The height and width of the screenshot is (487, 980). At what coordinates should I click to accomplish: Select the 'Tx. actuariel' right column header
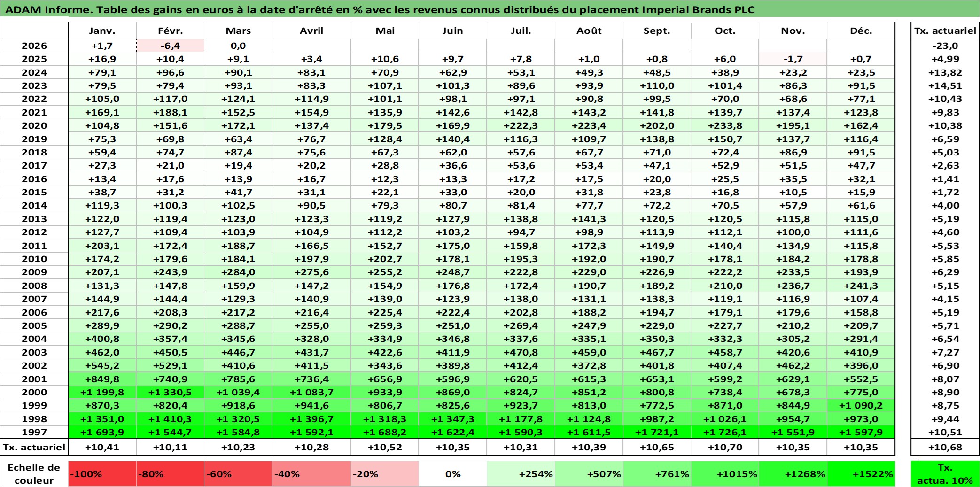(x=945, y=31)
